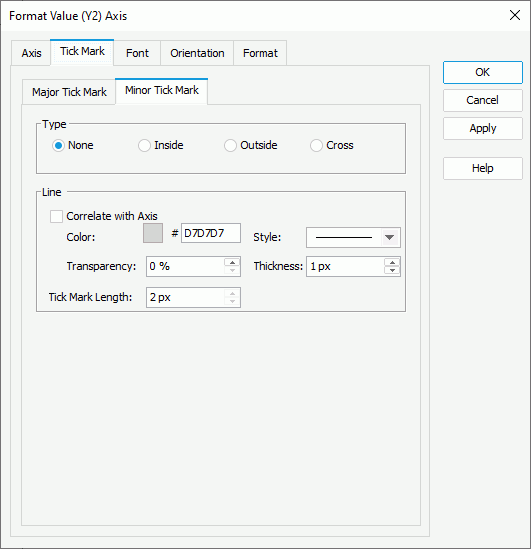Increase Tick Mark Length up arrow

coord(232,293)
